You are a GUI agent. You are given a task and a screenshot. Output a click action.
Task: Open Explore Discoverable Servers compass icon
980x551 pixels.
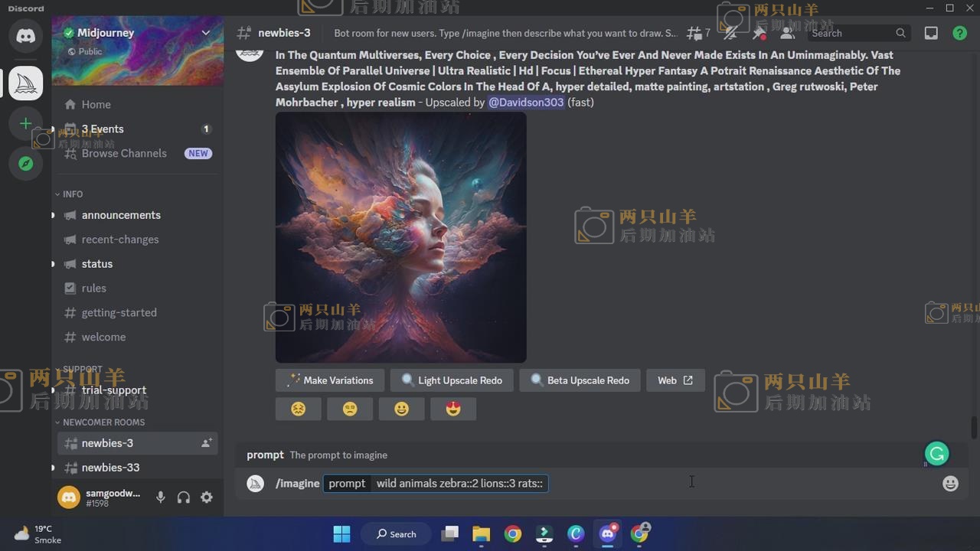pos(25,164)
